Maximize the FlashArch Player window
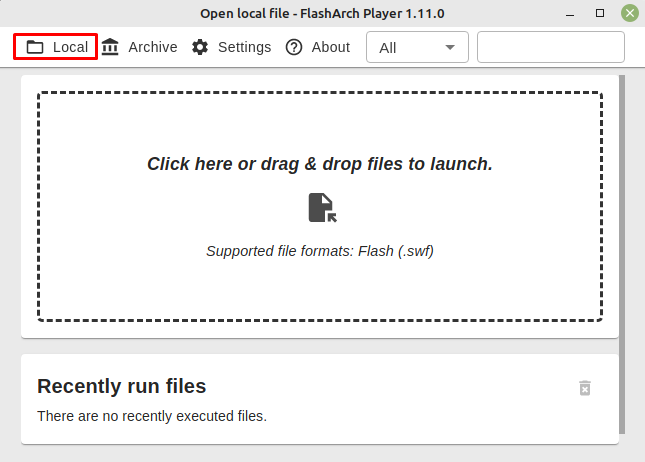Viewport: 645px width, 462px height. coord(600,13)
